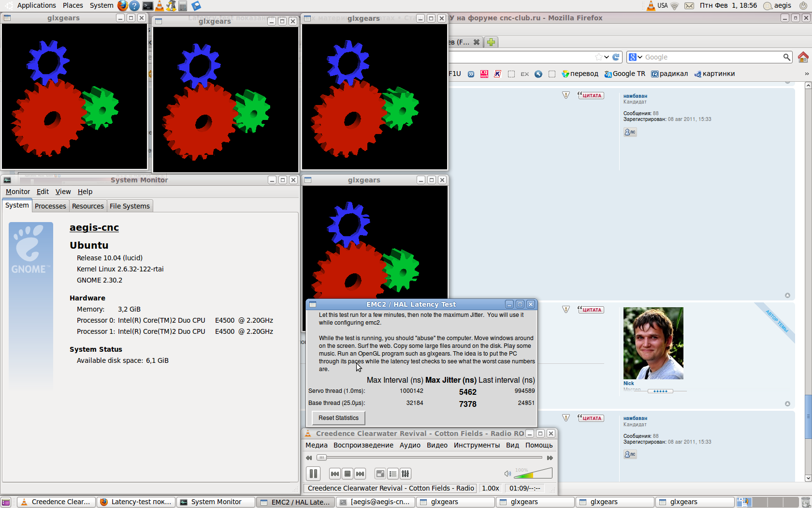Open the View menu in System Monitor
The width and height of the screenshot is (812, 508).
(63, 192)
